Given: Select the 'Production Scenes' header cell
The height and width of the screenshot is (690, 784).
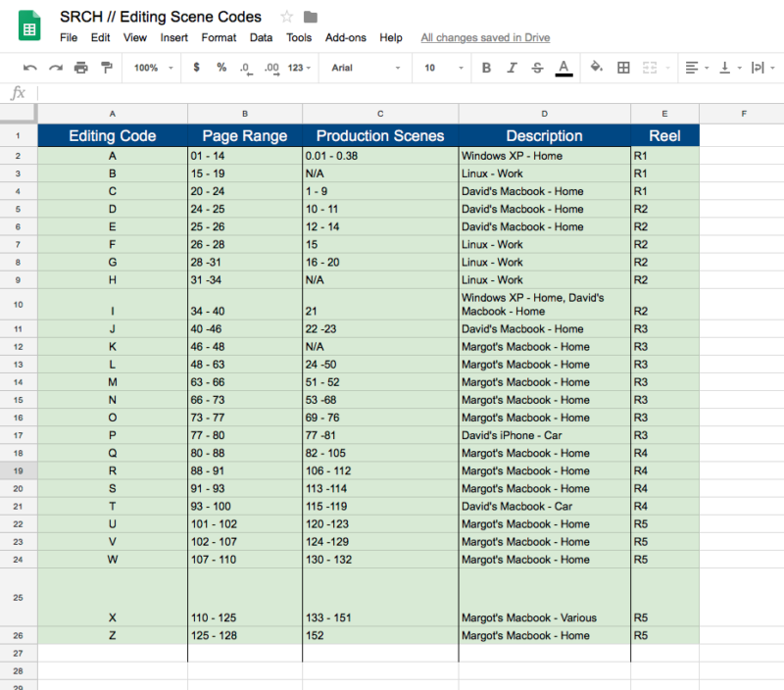Looking at the screenshot, I should pyautogui.click(x=380, y=135).
